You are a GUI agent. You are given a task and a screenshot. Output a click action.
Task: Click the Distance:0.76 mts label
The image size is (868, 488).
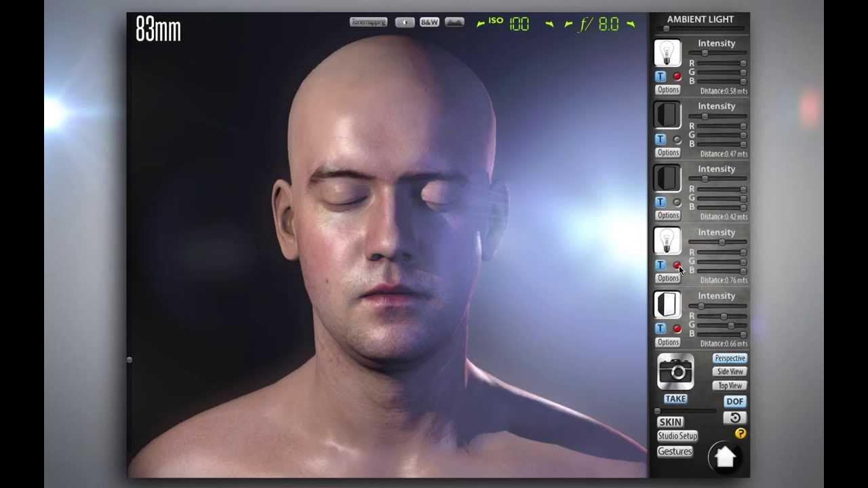[x=724, y=280]
